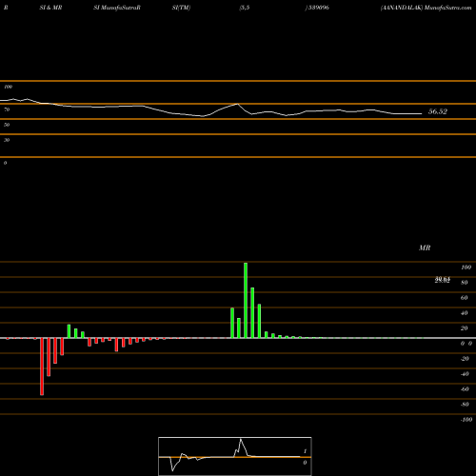The image size is (476, 476).
Task: Open the mini overview chart thumbnail
Action: [235, 456]
